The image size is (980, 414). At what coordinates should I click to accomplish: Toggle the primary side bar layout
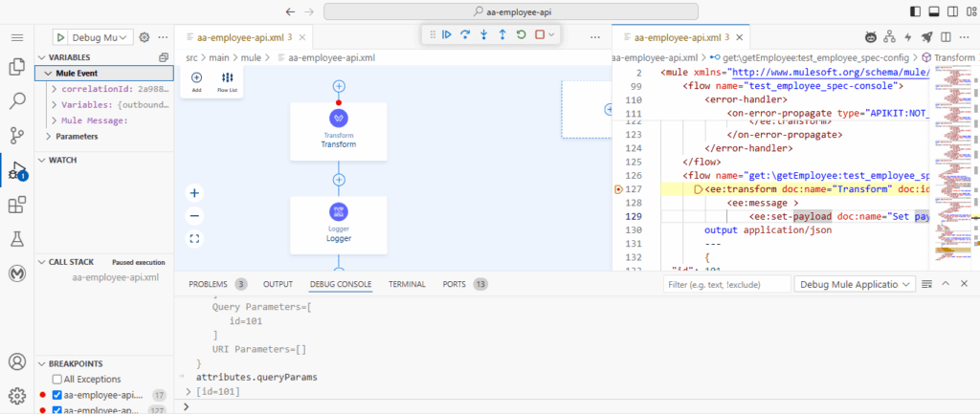pos(916,11)
